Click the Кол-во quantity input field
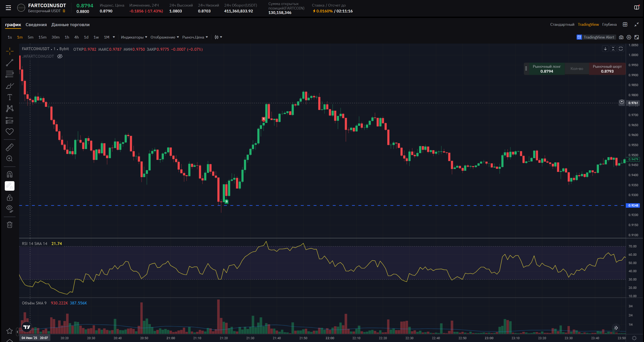 (576, 69)
